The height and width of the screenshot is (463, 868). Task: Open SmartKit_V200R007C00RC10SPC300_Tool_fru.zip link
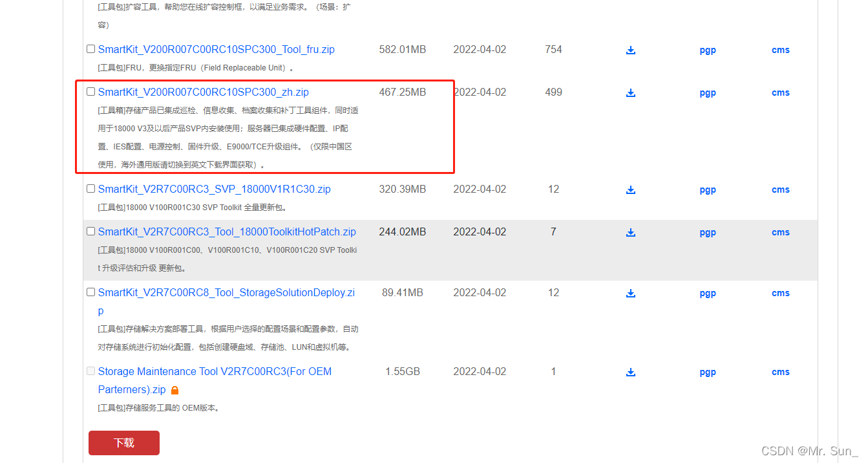pyautogui.click(x=217, y=50)
